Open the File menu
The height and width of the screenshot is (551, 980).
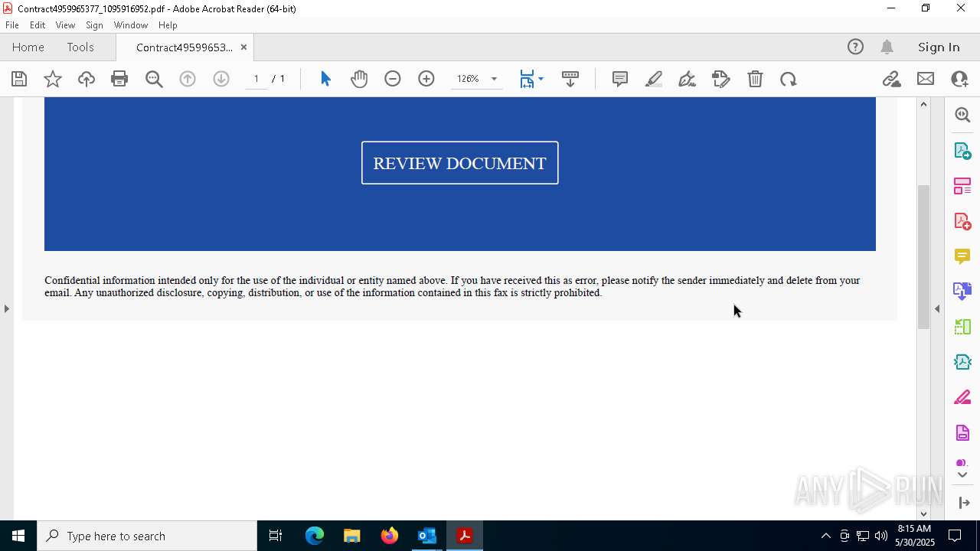12,24
